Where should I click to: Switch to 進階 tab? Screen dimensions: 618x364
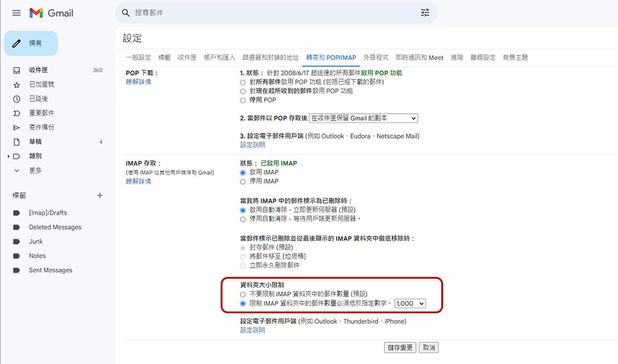pyautogui.click(x=457, y=57)
